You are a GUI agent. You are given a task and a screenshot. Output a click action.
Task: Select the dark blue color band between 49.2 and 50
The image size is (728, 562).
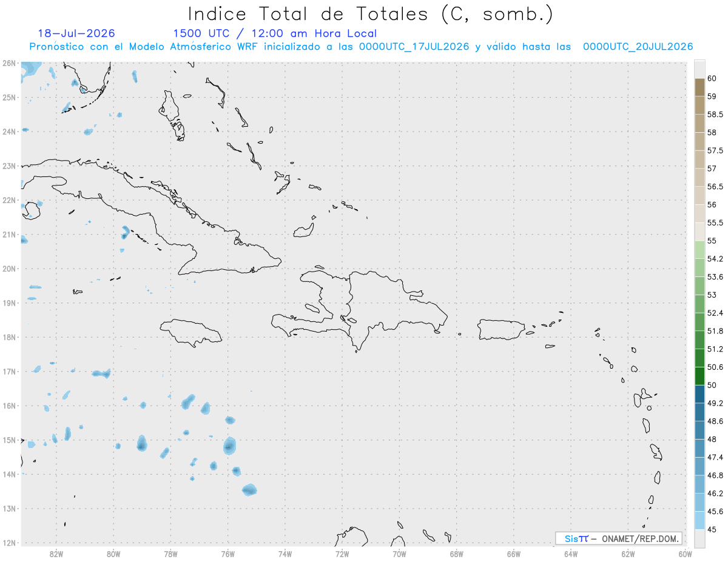click(699, 394)
